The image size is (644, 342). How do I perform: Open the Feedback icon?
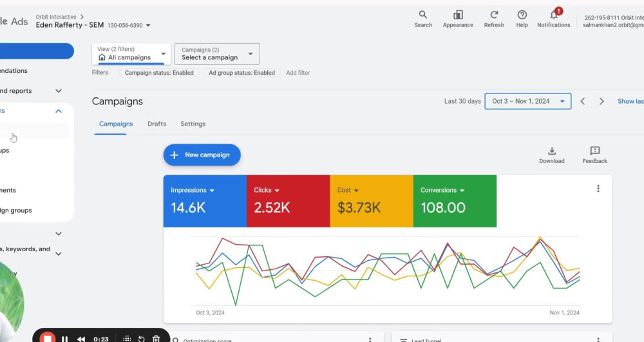(594, 155)
